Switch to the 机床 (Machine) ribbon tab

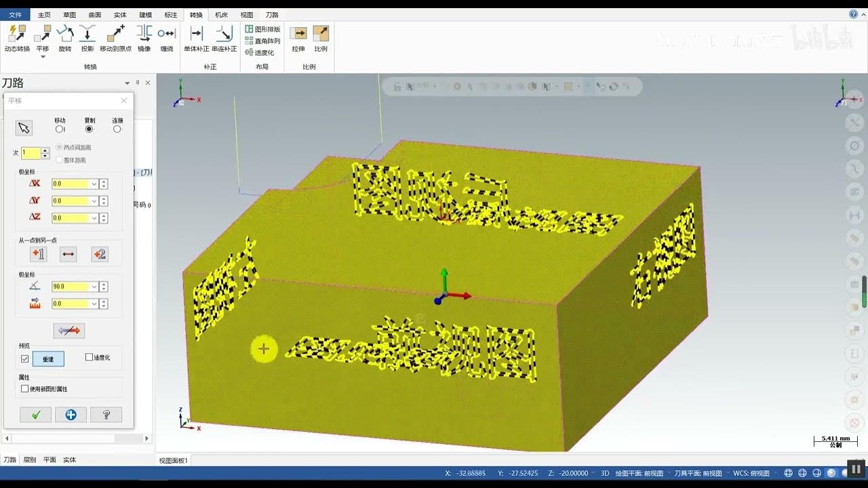(x=221, y=14)
